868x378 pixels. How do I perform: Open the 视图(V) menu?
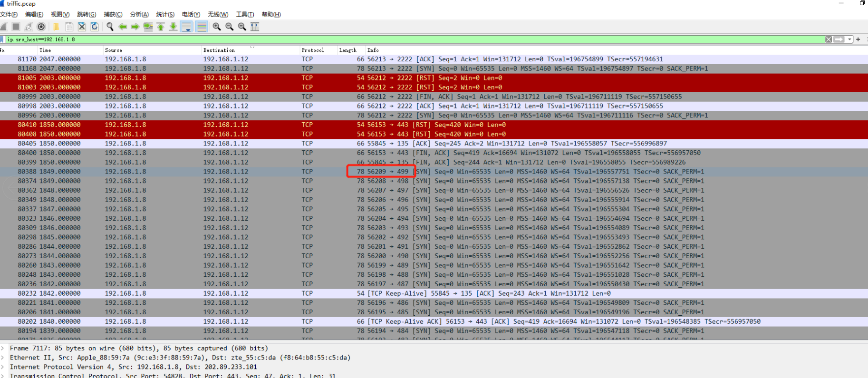tap(60, 14)
